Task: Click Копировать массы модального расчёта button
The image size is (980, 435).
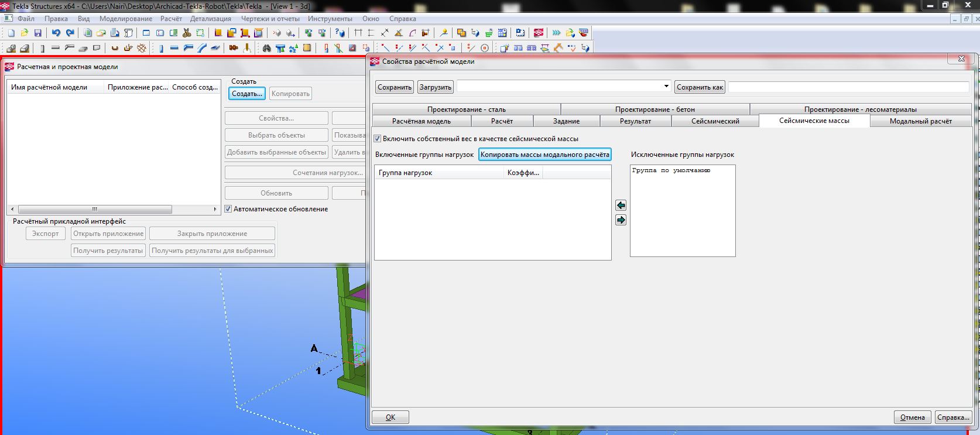Action: (544, 155)
